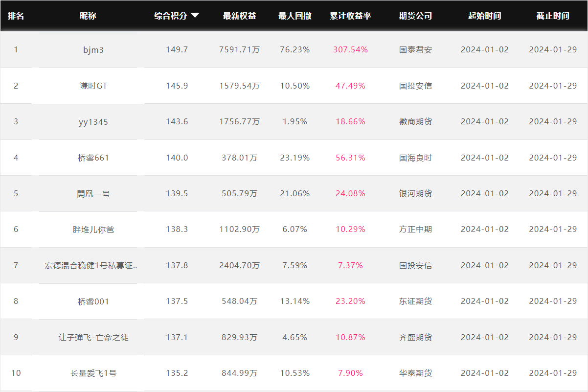Select the 307.54% cumulative return value
The image size is (588, 392).
(x=350, y=50)
